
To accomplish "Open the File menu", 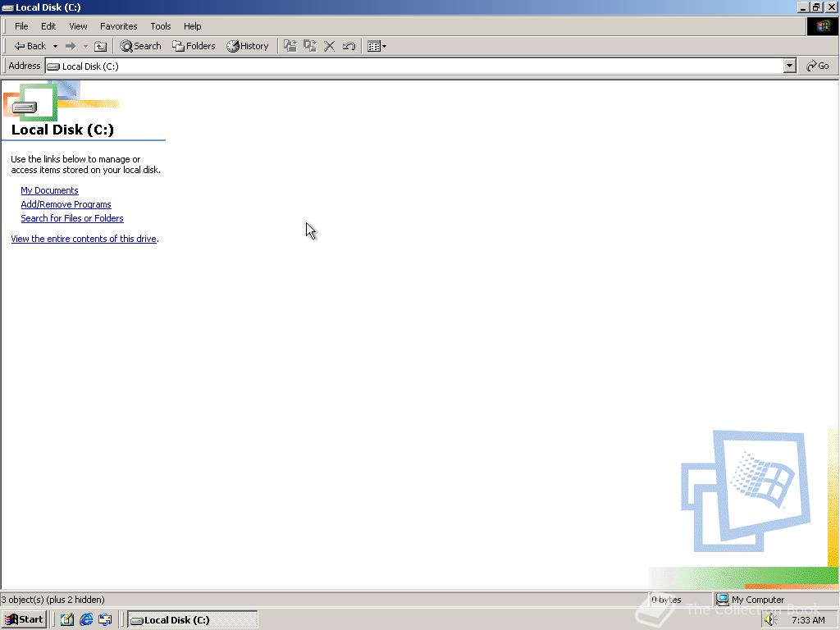I will click(x=21, y=26).
